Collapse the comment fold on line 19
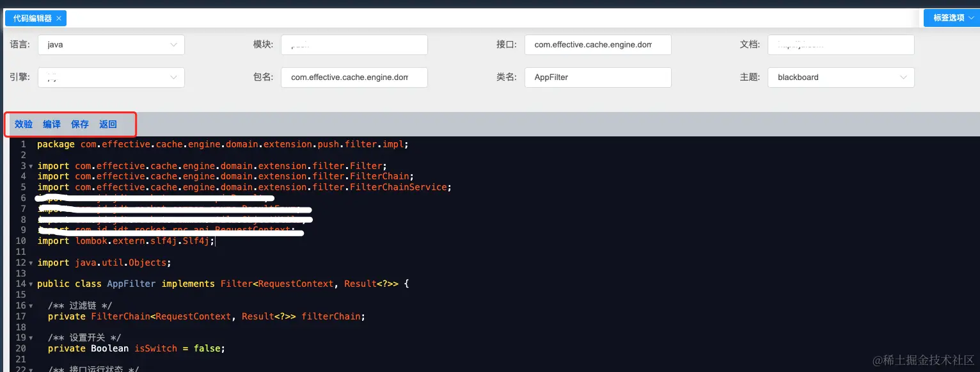 (31, 338)
